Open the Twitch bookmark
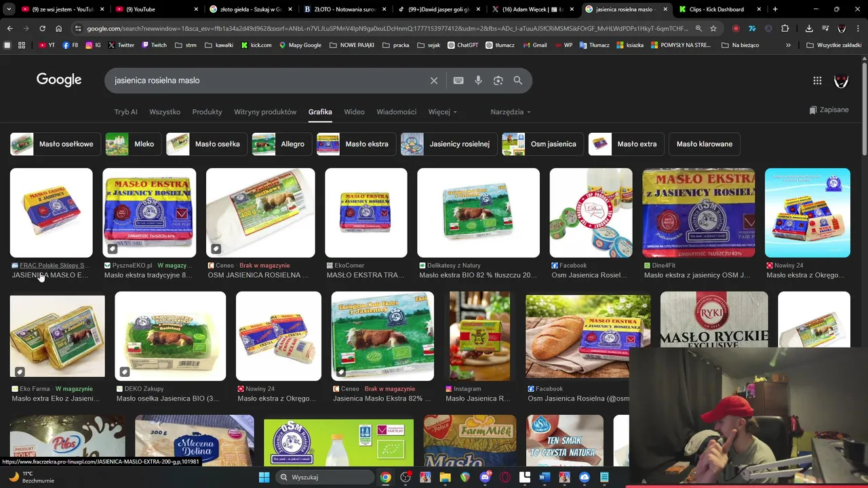Screen dimensions: 868x488 click(154, 45)
